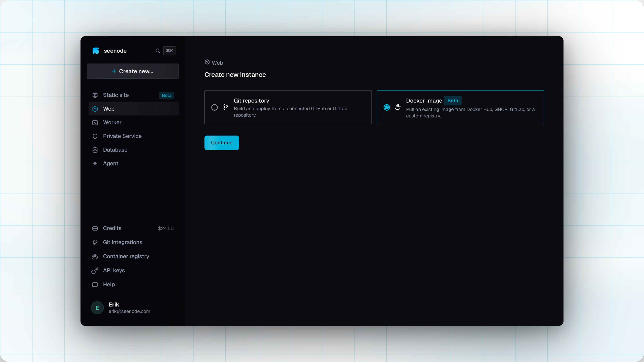The image size is (644, 362).
Task: Select the Git repository radio button
Action: tap(215, 107)
